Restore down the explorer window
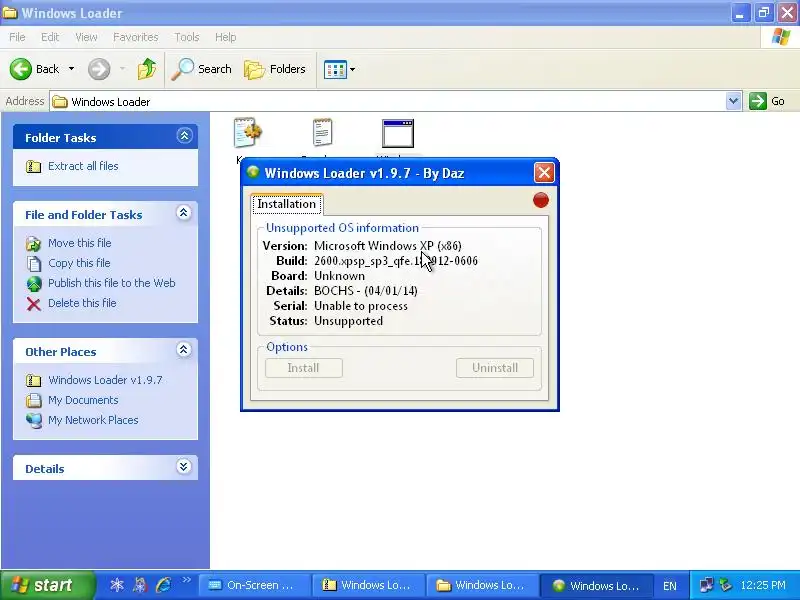 764,13
